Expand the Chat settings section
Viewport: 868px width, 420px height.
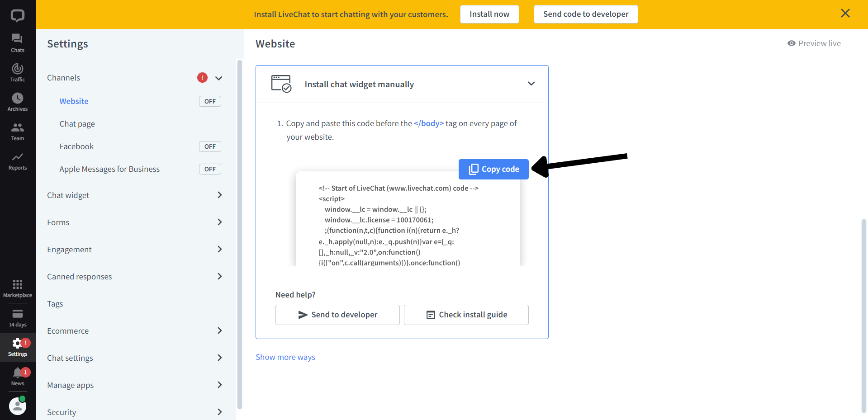click(x=219, y=358)
